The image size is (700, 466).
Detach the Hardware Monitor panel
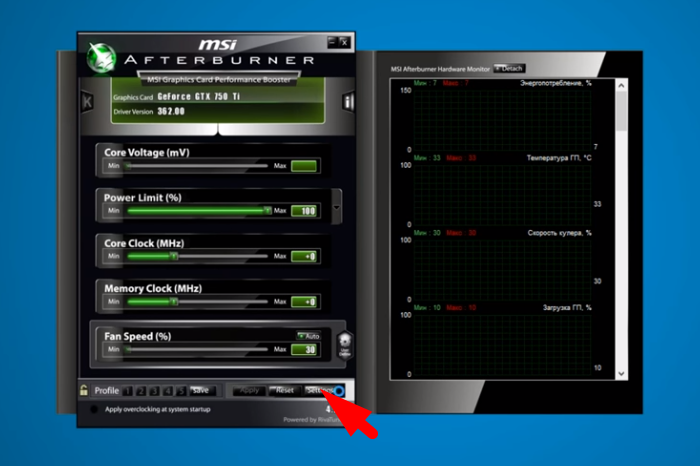pyautogui.click(x=509, y=68)
